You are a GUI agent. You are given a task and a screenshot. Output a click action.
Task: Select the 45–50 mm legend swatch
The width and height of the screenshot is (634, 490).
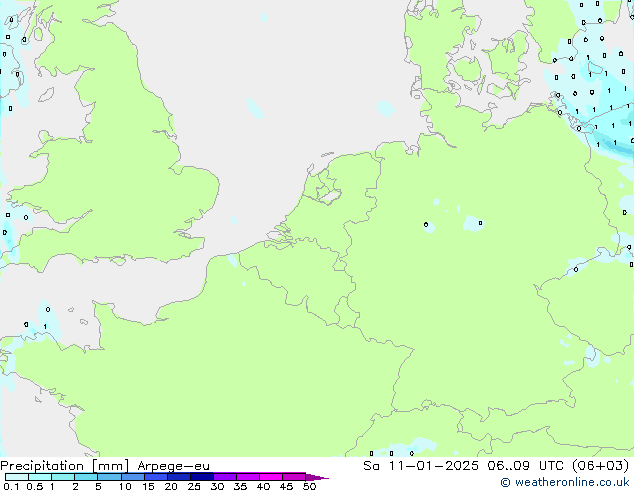[294, 477]
